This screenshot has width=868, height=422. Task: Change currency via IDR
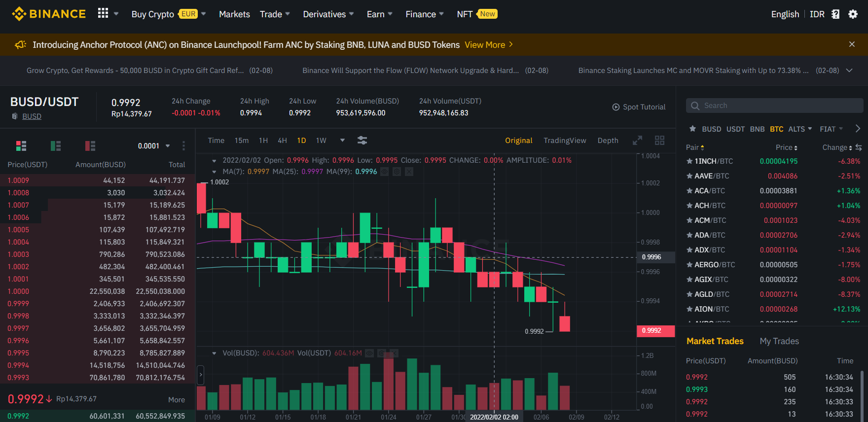tap(817, 14)
